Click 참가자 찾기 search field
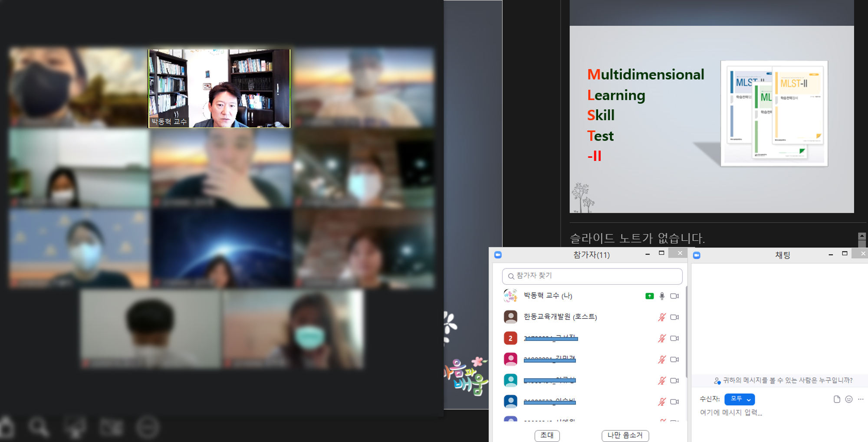The height and width of the screenshot is (442, 868). tap(592, 276)
